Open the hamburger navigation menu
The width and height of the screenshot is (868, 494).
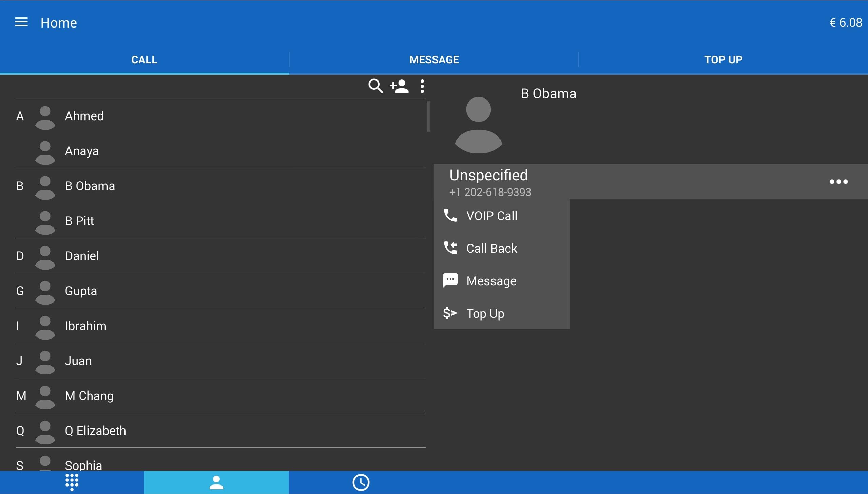click(x=21, y=22)
